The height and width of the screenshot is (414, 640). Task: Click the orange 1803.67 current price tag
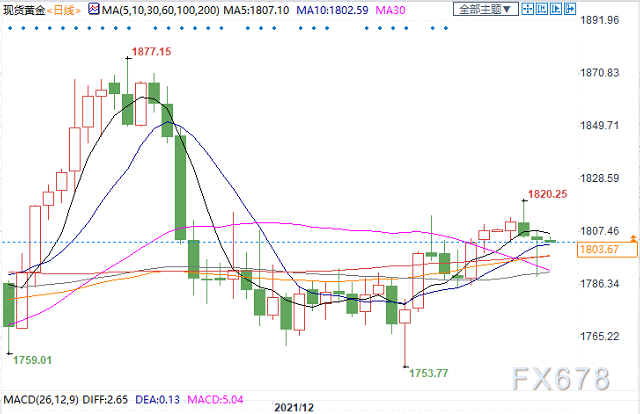tap(607, 249)
